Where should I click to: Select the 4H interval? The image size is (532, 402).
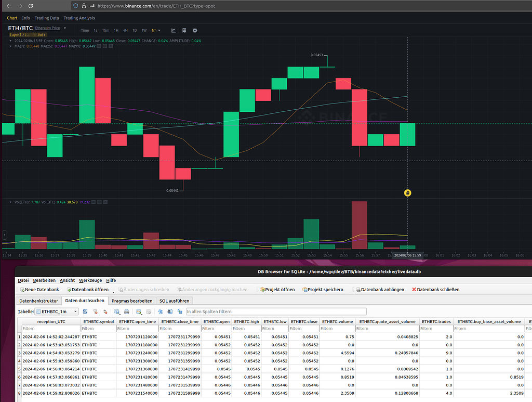coord(125,30)
